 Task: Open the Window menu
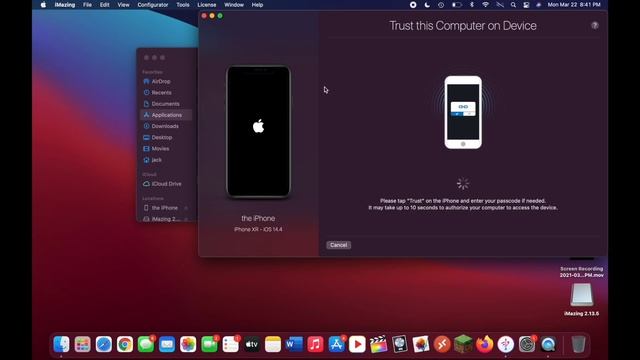[234, 5]
